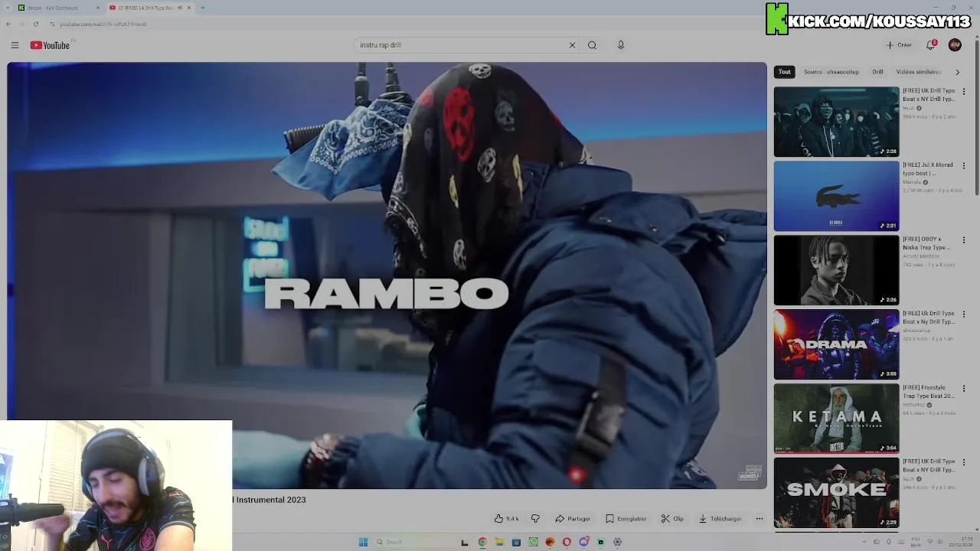Open options for KETAMA Freestyle video
The width and height of the screenshot is (980, 551).
click(964, 389)
